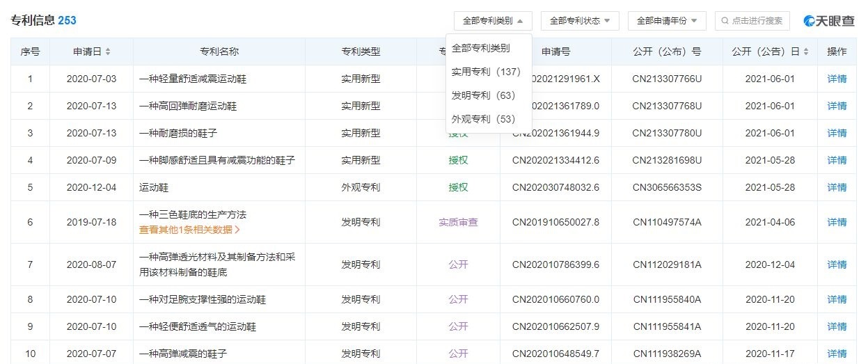Image resolution: width=868 pixels, height=364 pixels.
Task: Click the search magnifier icon
Action: pos(725,21)
